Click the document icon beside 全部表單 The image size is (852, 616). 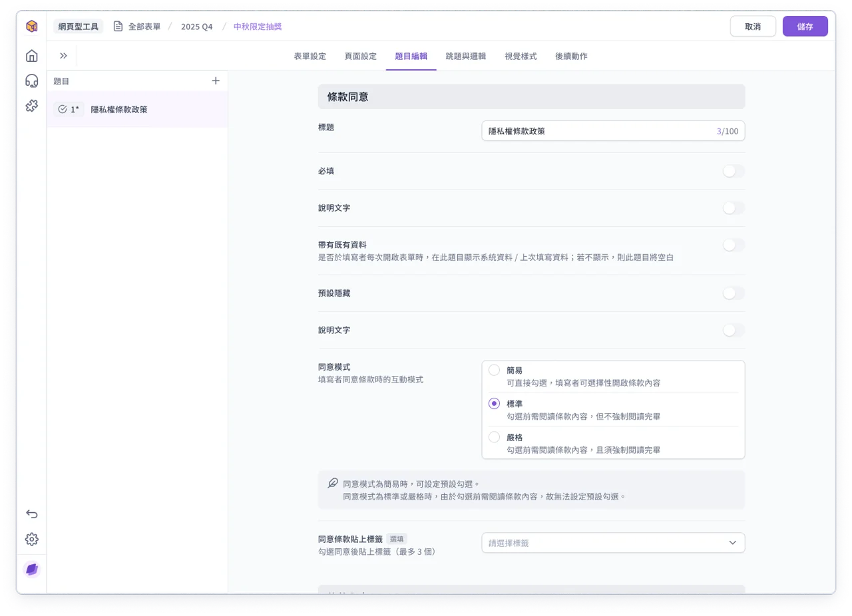pyautogui.click(x=118, y=27)
